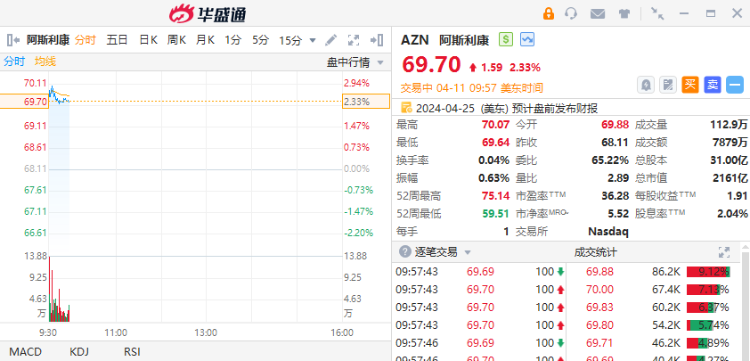Open the notes icon beside alert bell
This screenshot has width=750, height=361.
(668, 85)
